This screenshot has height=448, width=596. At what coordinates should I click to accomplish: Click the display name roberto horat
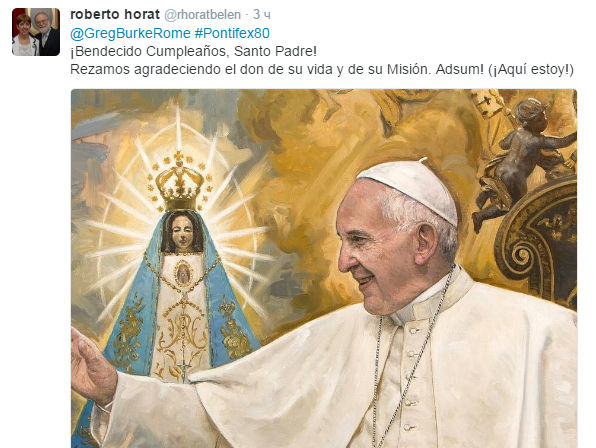(x=115, y=14)
